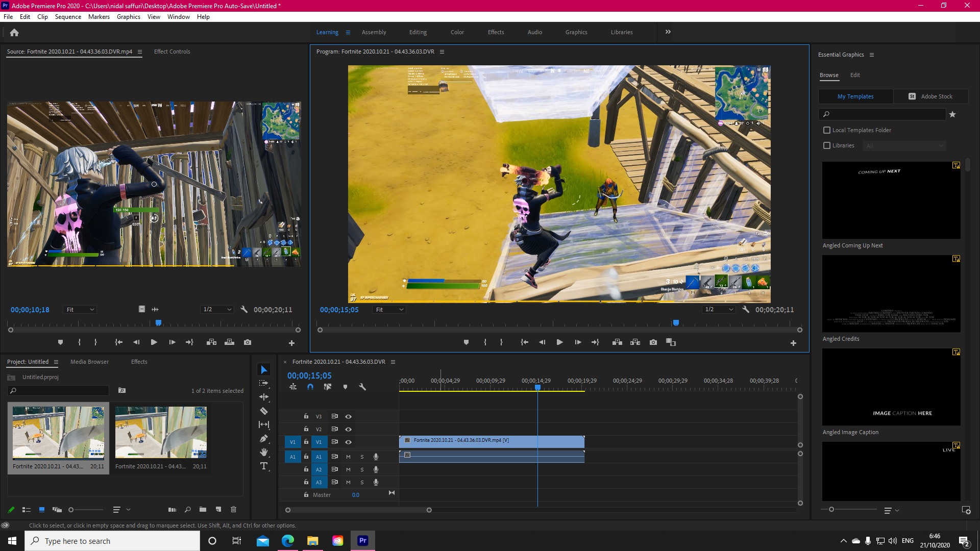980x551 pixels.
Task: Toggle Snap in the timeline with the magnet
Action: [310, 387]
